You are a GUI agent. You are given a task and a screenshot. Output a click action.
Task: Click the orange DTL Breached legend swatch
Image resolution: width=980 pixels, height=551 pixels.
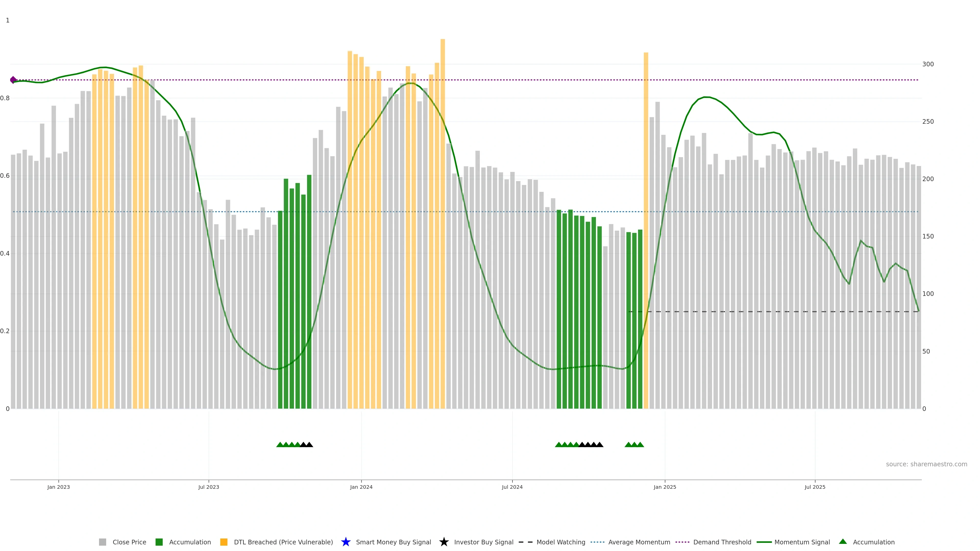point(224,542)
